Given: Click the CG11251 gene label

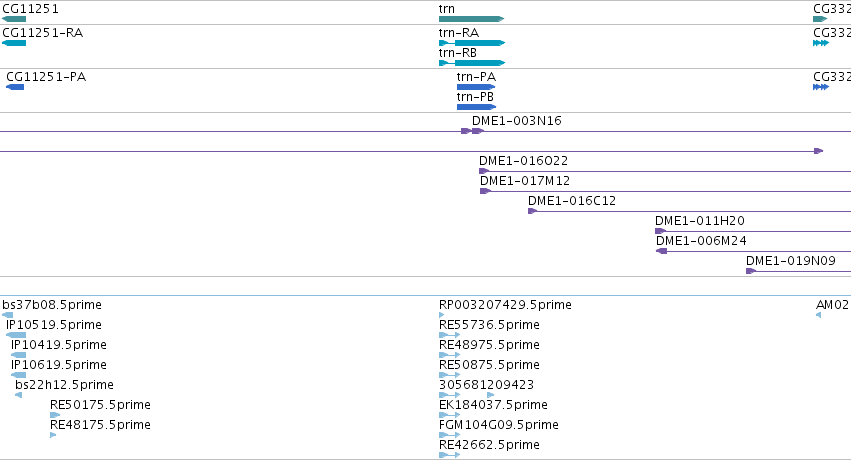Looking at the screenshot, I should 30,9.
